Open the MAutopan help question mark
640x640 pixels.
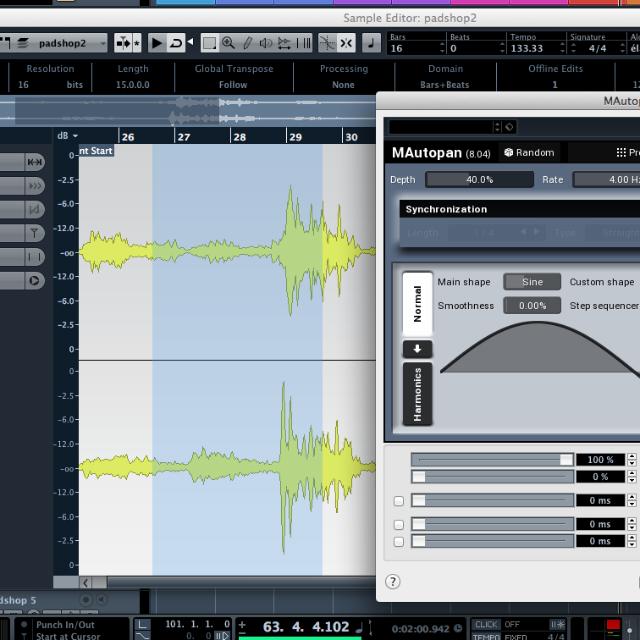[x=393, y=581]
